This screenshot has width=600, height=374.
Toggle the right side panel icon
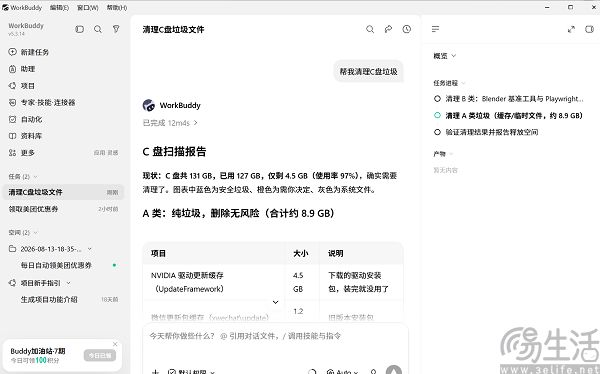click(589, 29)
